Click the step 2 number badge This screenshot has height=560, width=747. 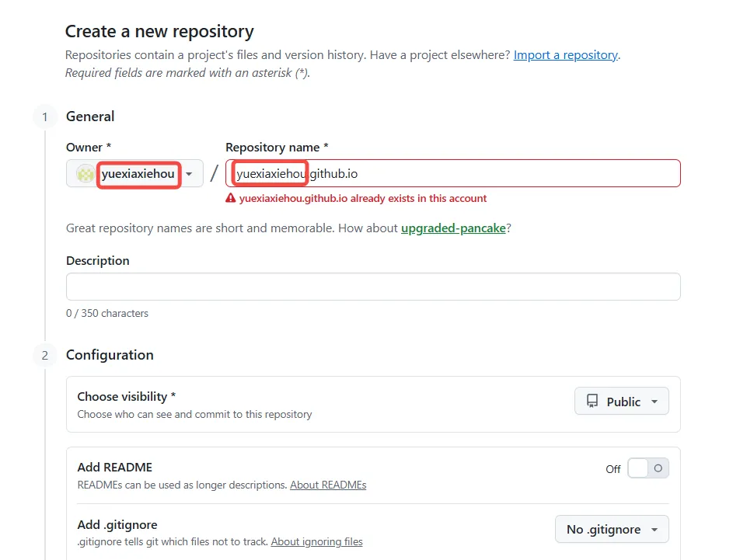pos(45,356)
